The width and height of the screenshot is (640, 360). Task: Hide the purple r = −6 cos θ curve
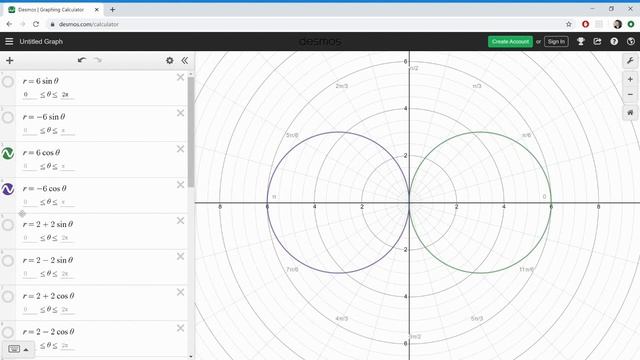pos(8,189)
